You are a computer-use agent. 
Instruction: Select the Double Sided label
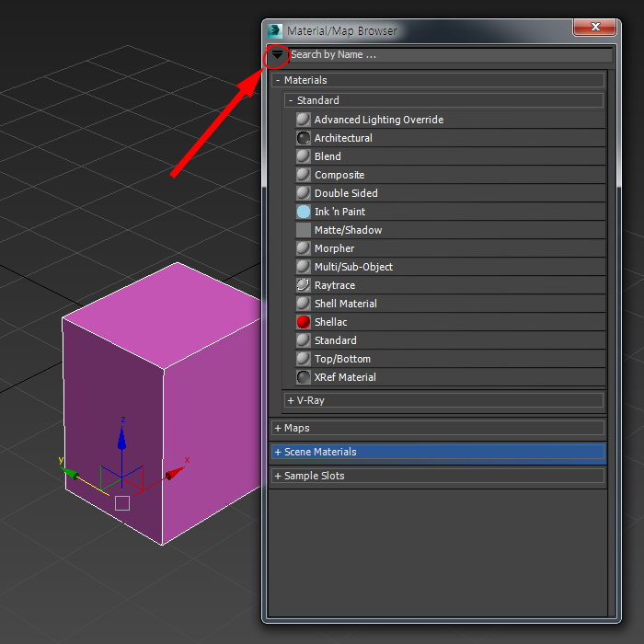click(x=346, y=193)
